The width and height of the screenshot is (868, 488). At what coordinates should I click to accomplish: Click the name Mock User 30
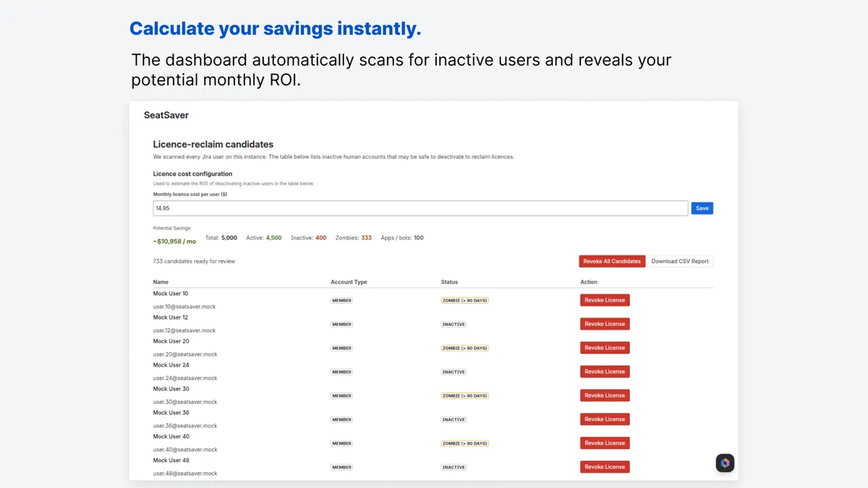pos(171,389)
